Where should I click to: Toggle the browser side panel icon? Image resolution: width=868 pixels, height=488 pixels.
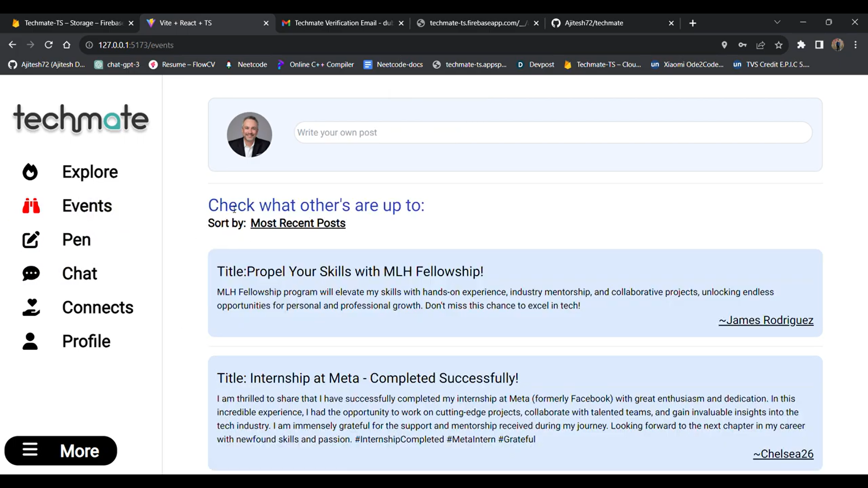[x=819, y=45]
